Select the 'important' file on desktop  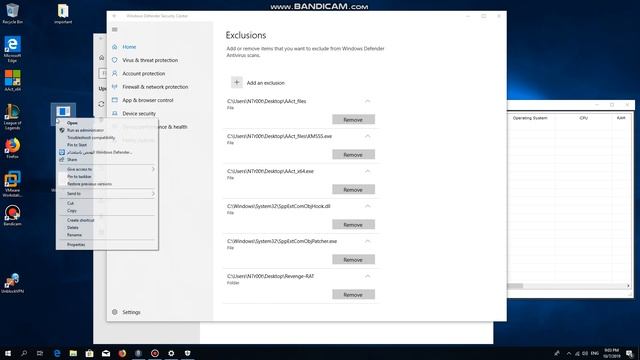tap(63, 14)
